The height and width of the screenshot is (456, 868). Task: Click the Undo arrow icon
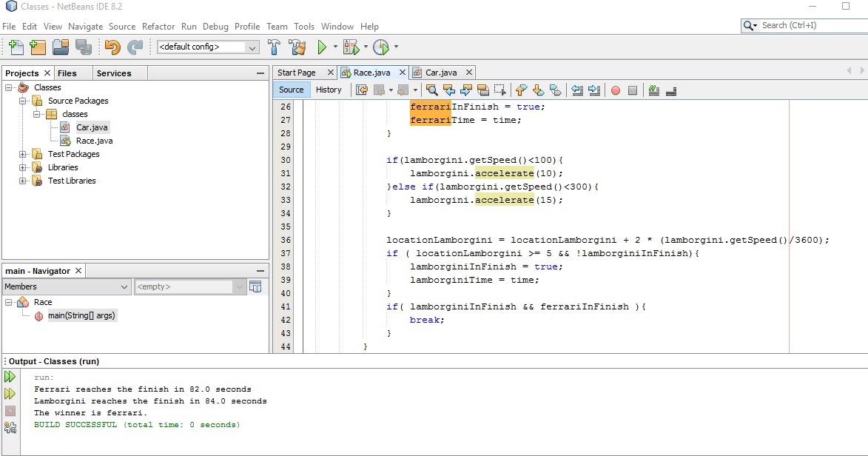112,47
